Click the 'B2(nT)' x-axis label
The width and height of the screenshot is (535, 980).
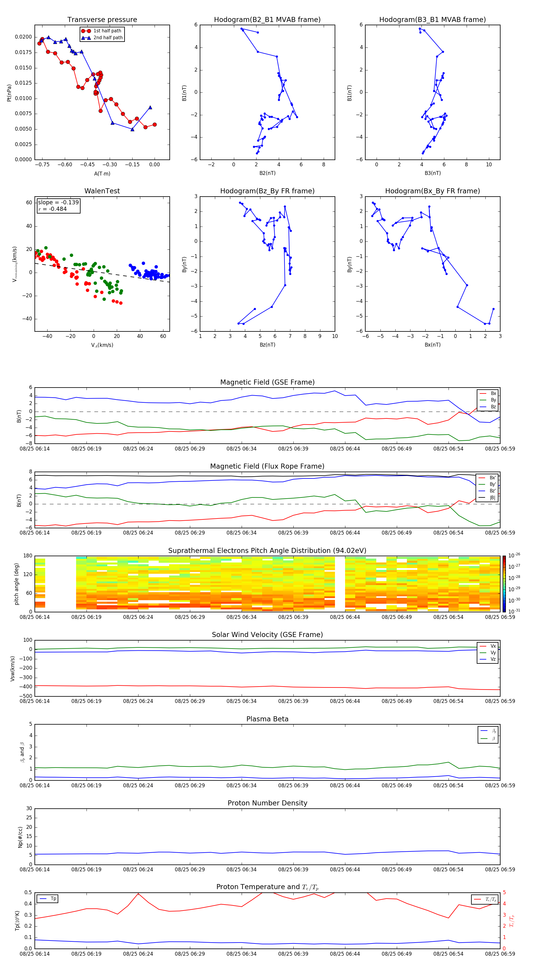(x=267, y=173)
